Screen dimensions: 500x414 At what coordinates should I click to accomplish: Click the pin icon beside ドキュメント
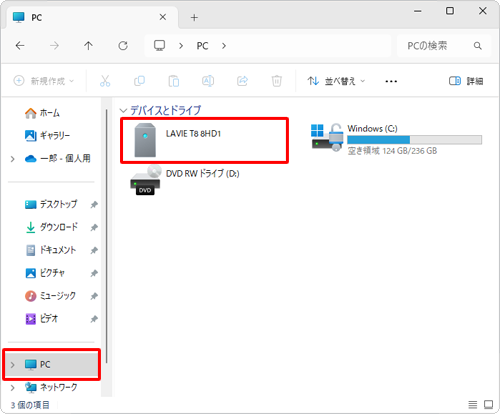click(x=94, y=250)
